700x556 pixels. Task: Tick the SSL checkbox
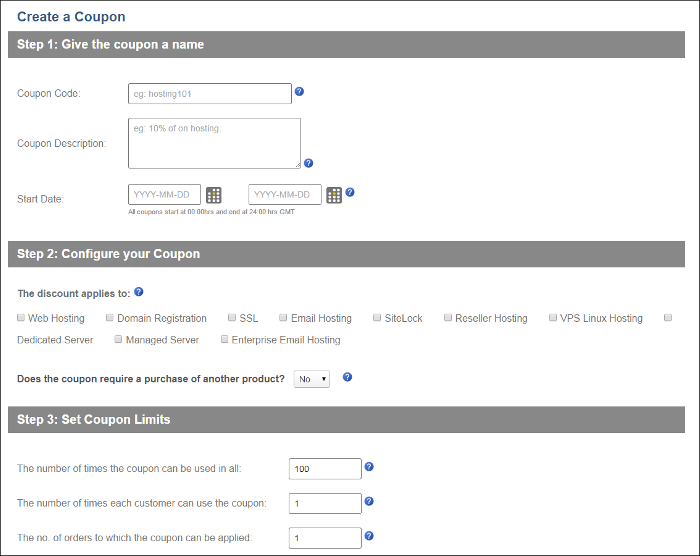(x=232, y=318)
